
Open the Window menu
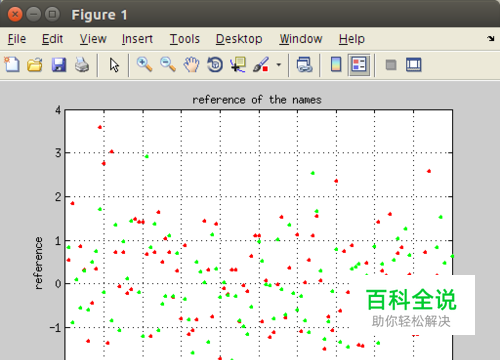(301, 39)
